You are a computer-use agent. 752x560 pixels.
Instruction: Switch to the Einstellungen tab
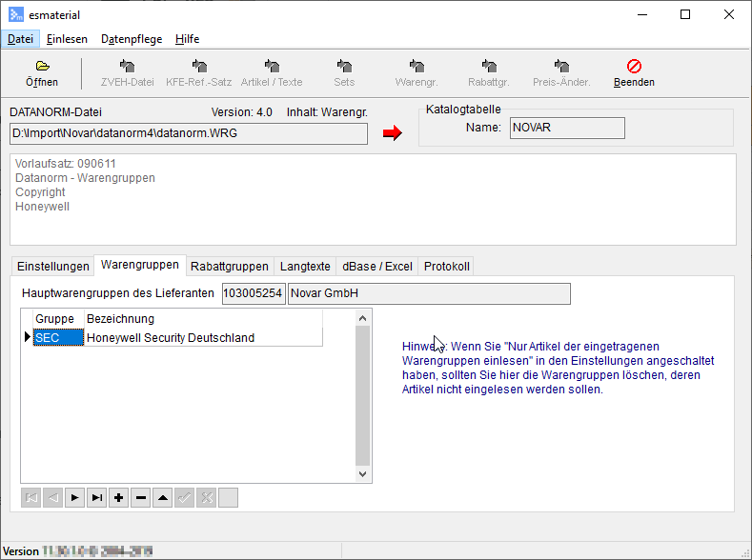[53, 267]
